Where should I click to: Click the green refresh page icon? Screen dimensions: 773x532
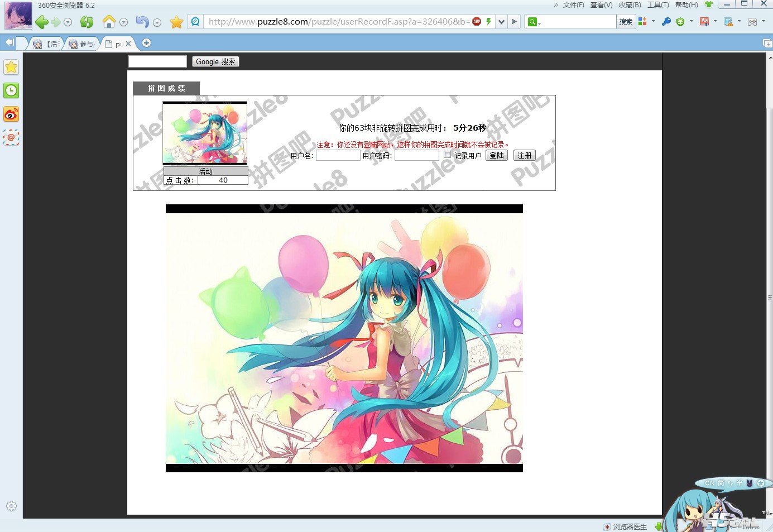coord(87,22)
